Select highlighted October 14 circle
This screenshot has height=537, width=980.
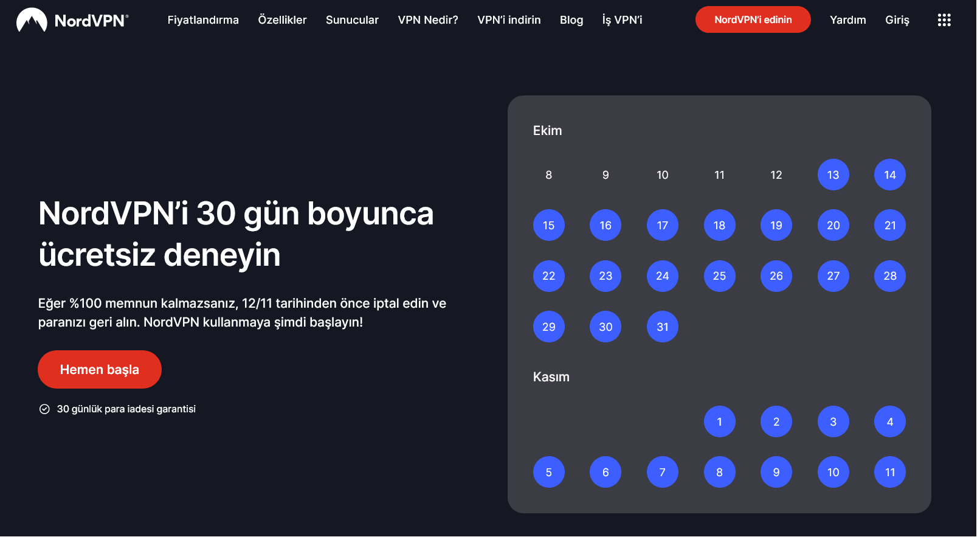click(890, 175)
